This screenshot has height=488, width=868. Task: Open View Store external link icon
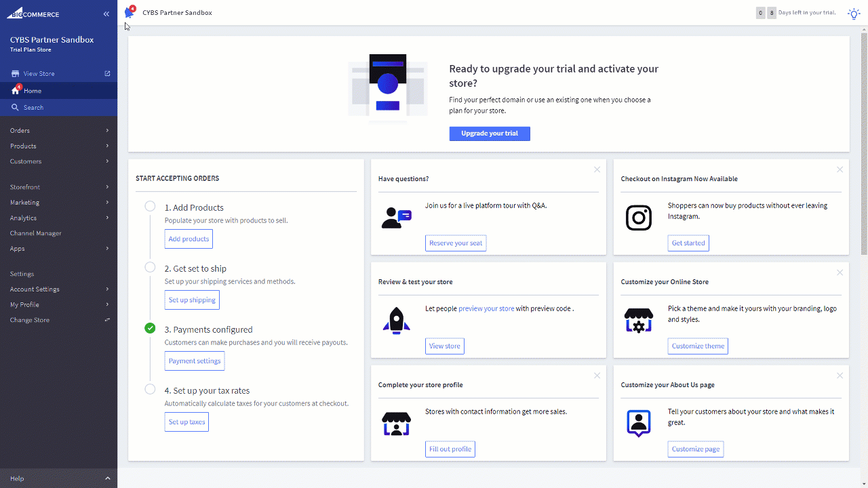107,73
